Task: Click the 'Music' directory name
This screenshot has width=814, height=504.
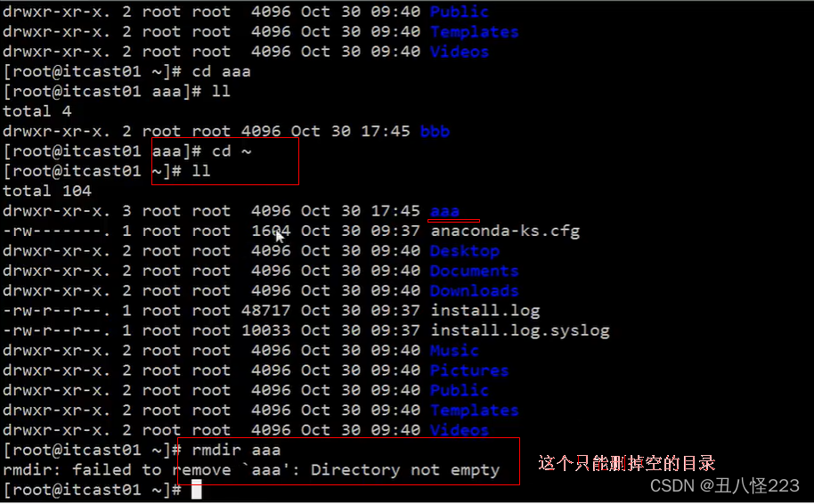Action: click(x=455, y=350)
